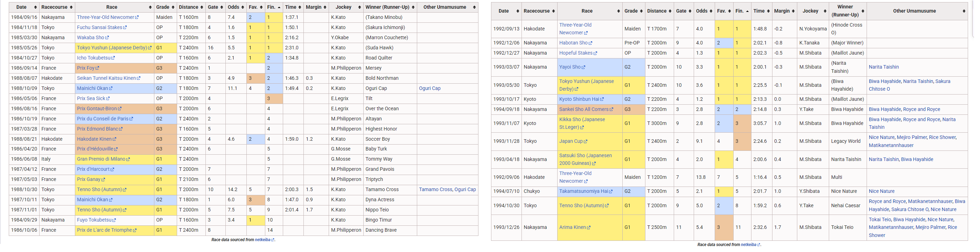Image resolution: width=980 pixels, height=252 pixels.
Task: Click Fin. ascending sort arrow in left table
Action: [x=279, y=7]
